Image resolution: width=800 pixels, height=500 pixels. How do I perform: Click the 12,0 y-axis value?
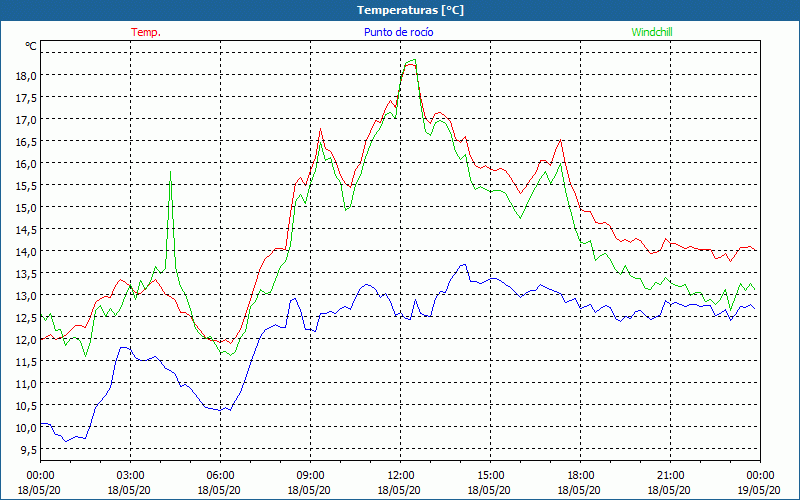coord(26,339)
